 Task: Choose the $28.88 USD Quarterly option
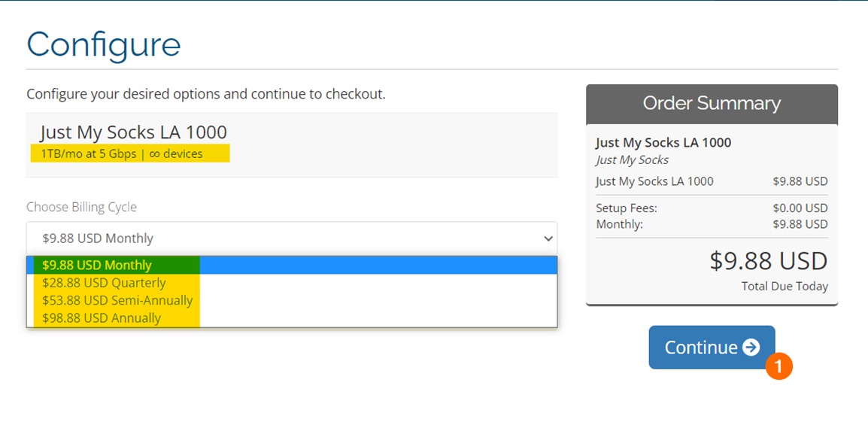(x=104, y=283)
